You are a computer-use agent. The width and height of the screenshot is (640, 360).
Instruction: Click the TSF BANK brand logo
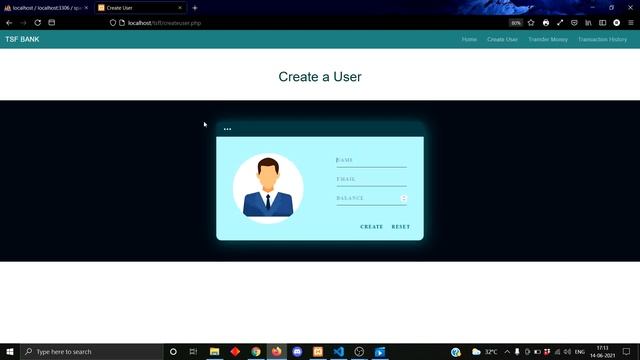(22, 39)
